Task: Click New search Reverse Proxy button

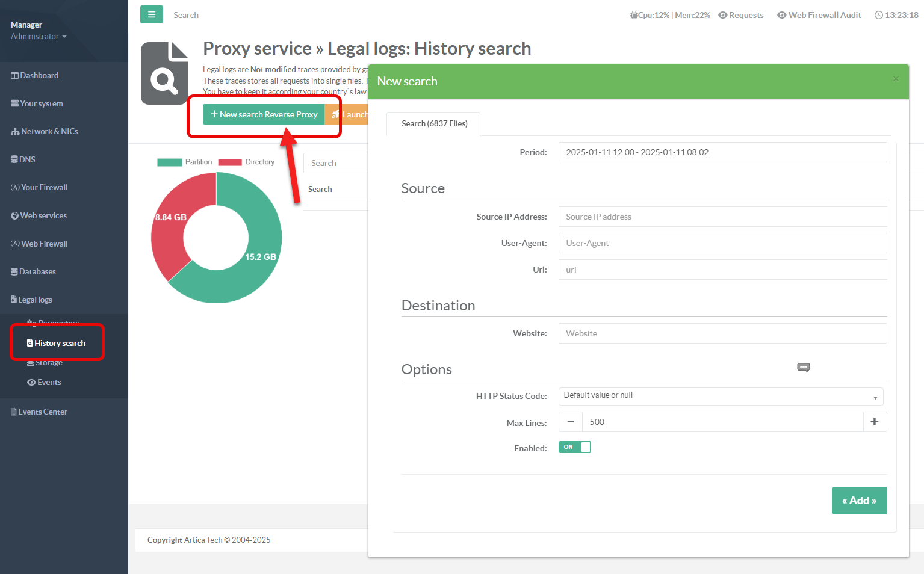Action: 264,114
